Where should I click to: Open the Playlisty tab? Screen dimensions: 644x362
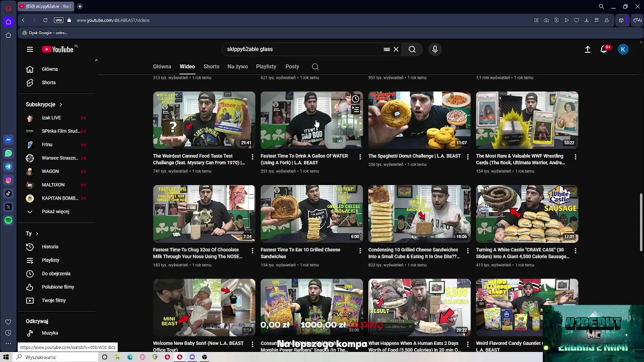[x=266, y=66]
